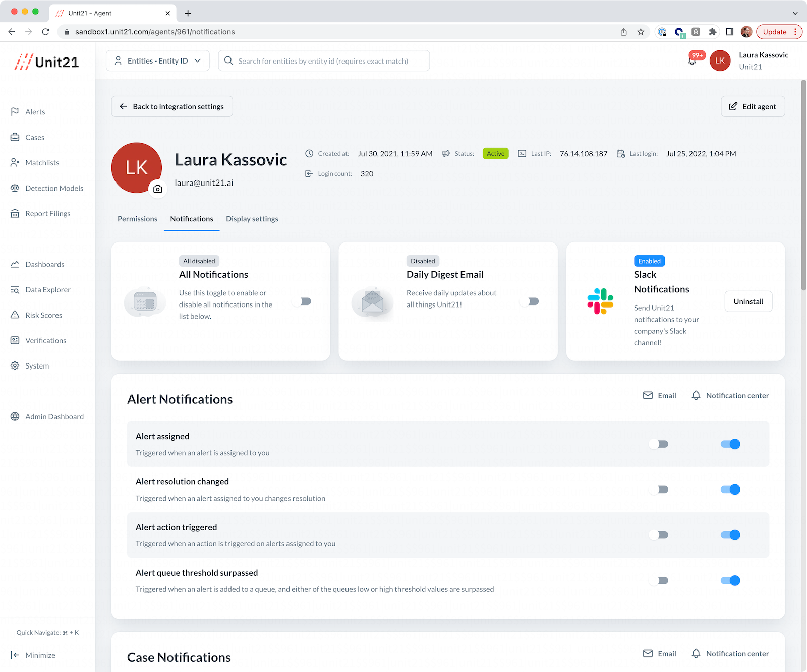Viewport: 807px width, 672px height.
Task: Click the Matchlists person icon
Action: tap(15, 162)
